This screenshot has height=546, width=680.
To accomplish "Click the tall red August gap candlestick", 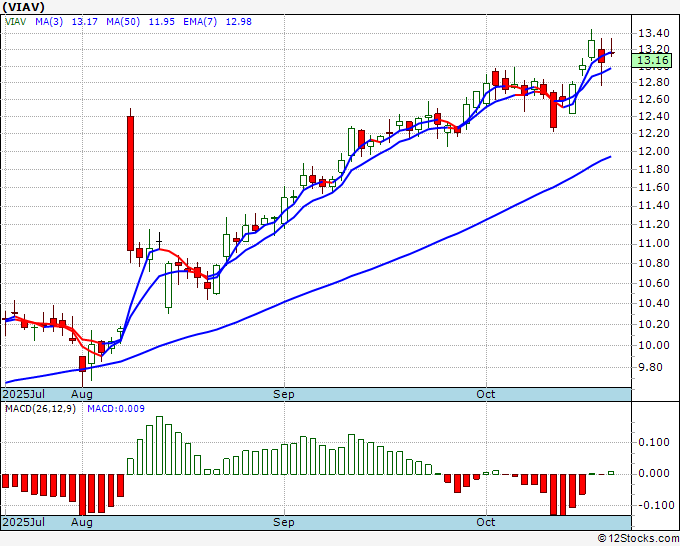I will coord(130,183).
